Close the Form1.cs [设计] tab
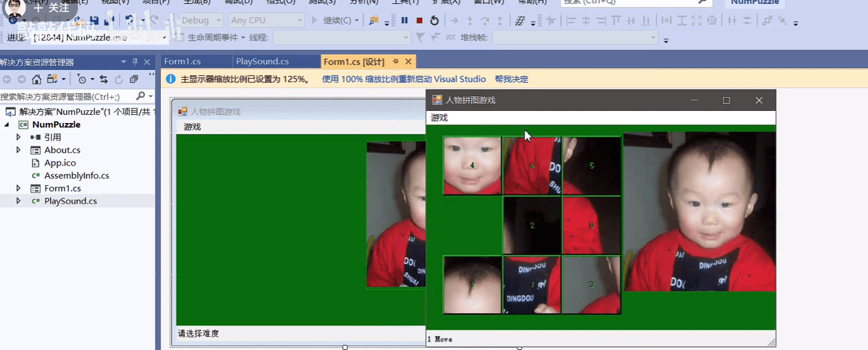This screenshot has width=868, height=350. (409, 62)
